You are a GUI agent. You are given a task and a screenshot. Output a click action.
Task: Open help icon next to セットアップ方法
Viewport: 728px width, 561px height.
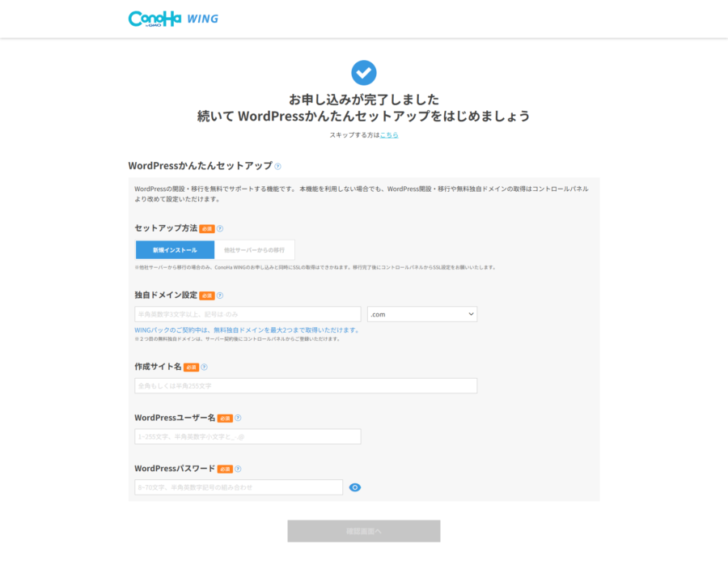(x=220, y=228)
